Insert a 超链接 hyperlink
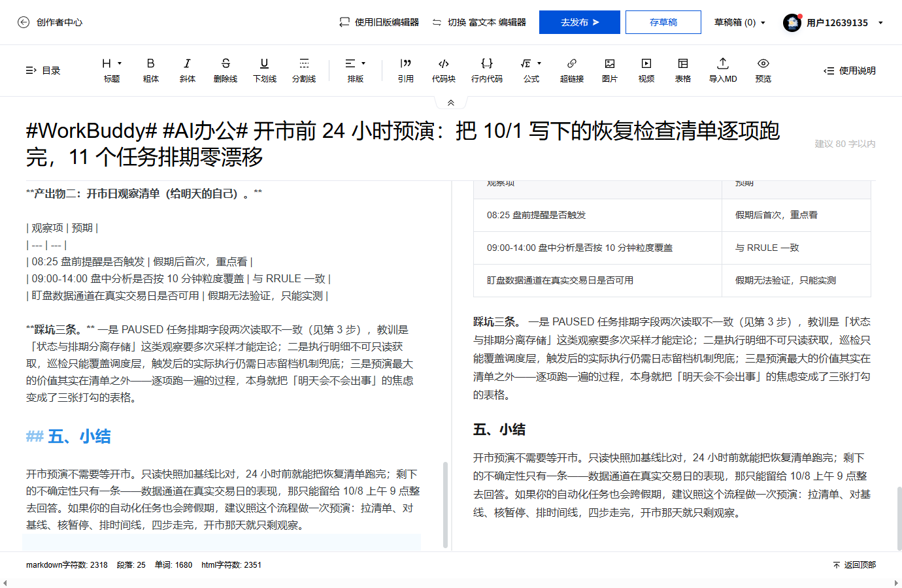The height and width of the screenshot is (588, 902). click(x=572, y=71)
